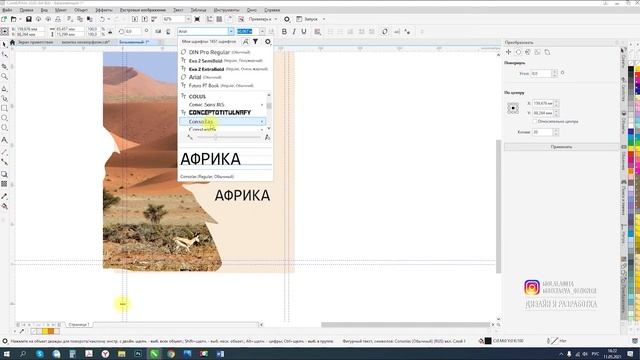Select the Ellipse tool in the toolbox
This screenshot has height=360, width=640.
click(4, 118)
